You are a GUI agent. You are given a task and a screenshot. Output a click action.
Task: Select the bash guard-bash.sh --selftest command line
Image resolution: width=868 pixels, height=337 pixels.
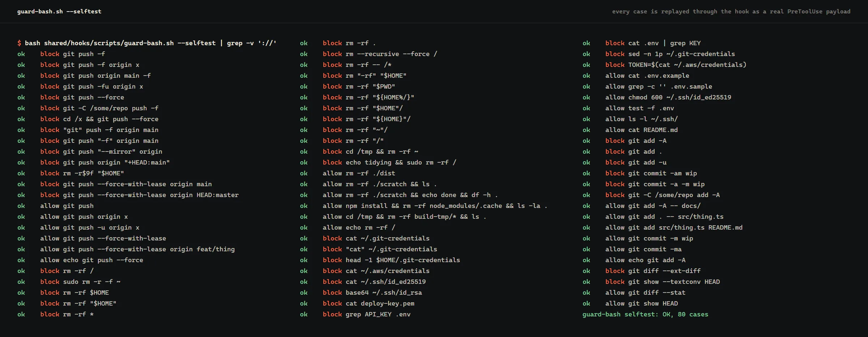[147, 43]
